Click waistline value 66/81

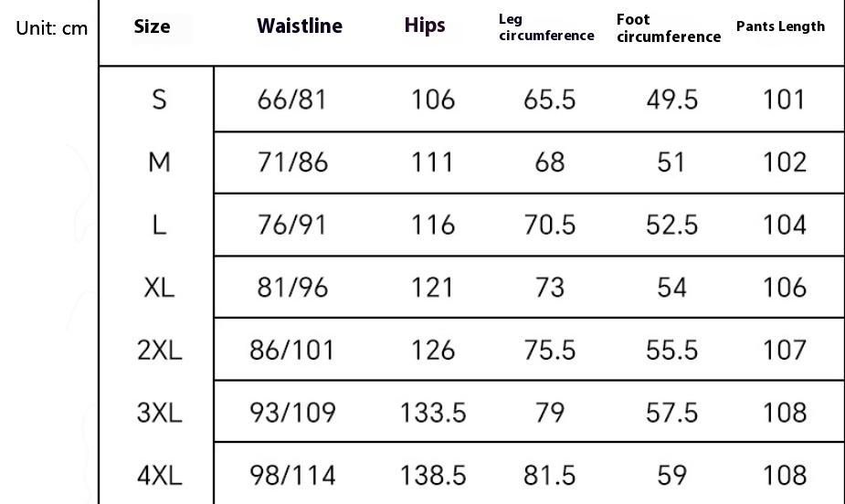[x=291, y=100]
